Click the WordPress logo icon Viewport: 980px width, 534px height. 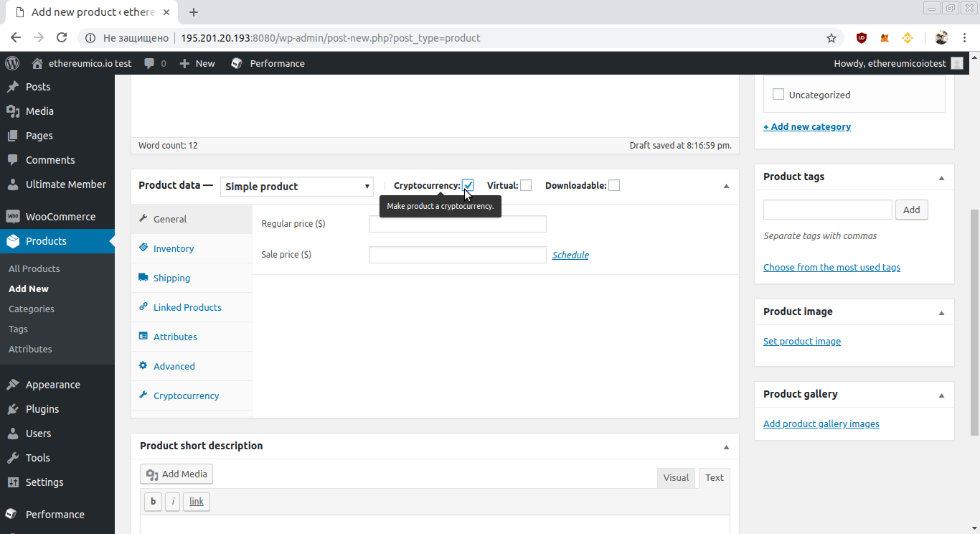12,63
